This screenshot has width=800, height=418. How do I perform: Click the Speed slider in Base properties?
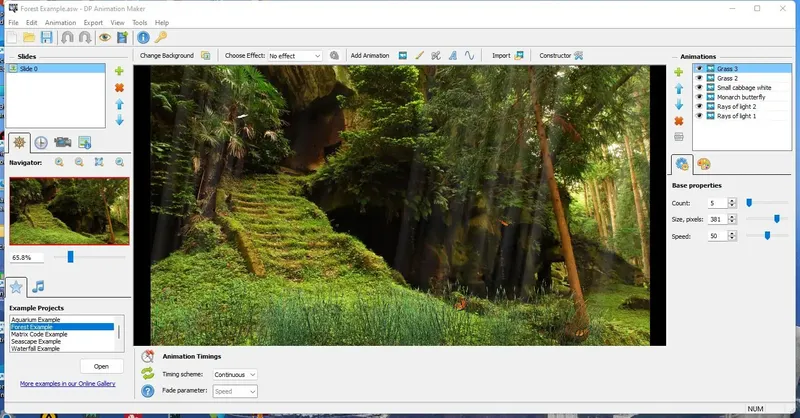(x=768, y=236)
